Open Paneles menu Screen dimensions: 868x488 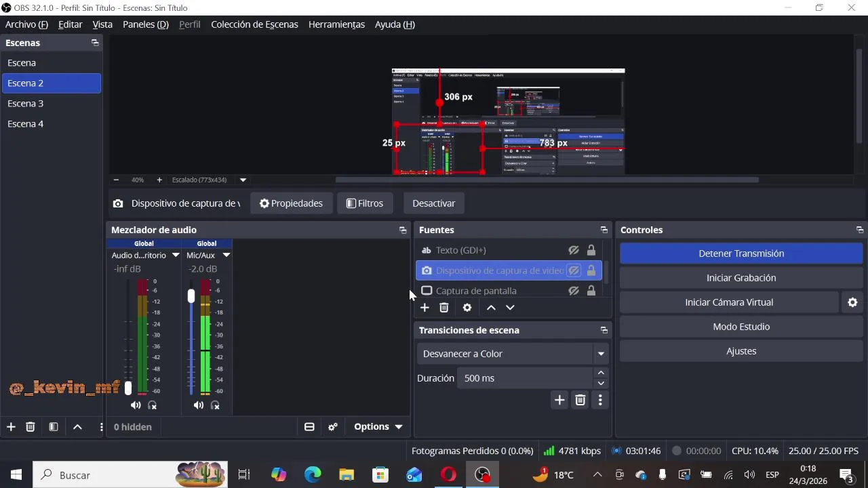click(145, 24)
